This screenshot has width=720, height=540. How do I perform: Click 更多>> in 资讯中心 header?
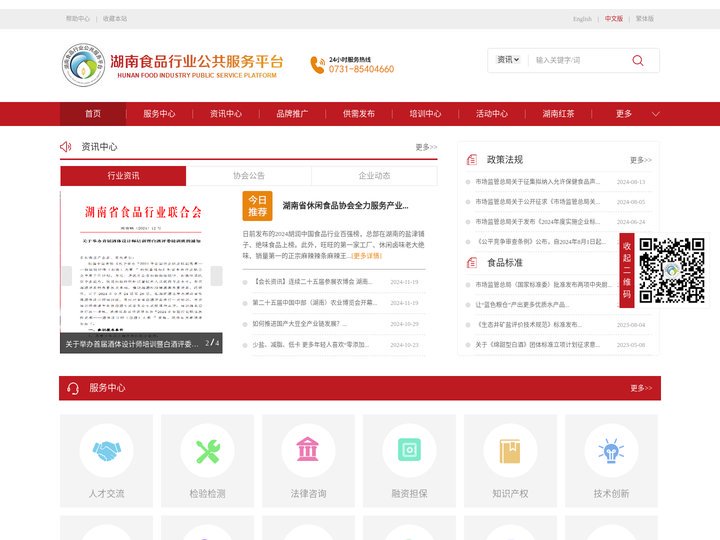click(426, 147)
